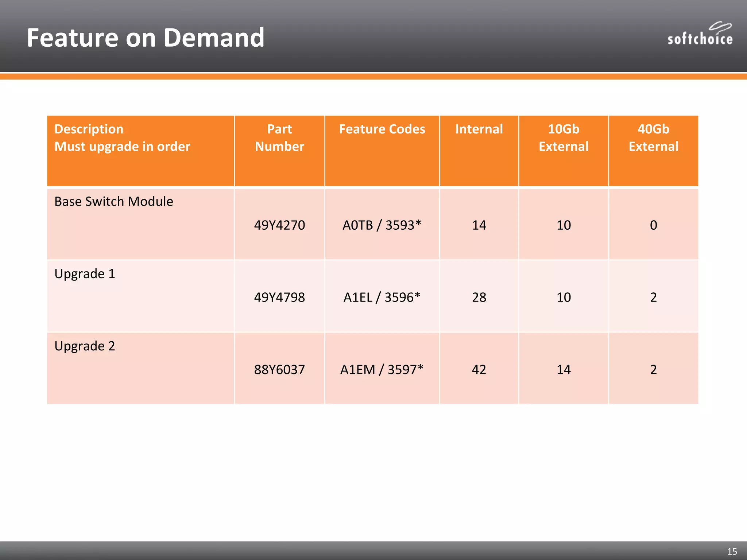
Task: Select the 'Feature on Demand' slide title
Action: point(146,38)
